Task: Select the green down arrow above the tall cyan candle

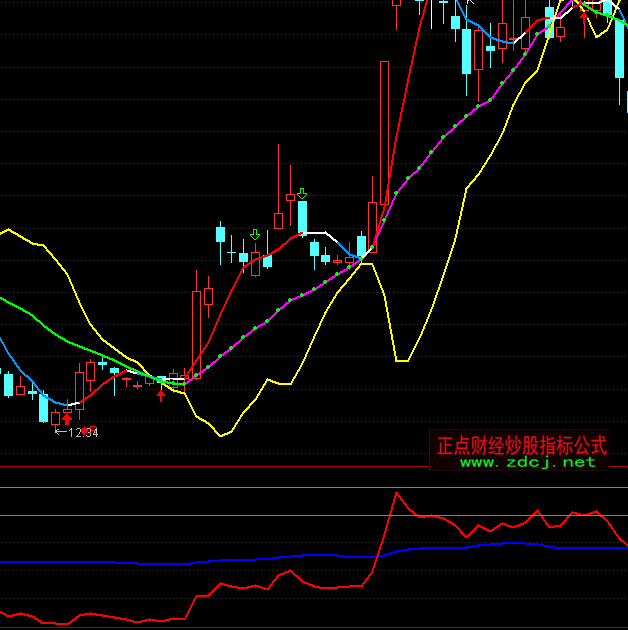Action: click(302, 192)
